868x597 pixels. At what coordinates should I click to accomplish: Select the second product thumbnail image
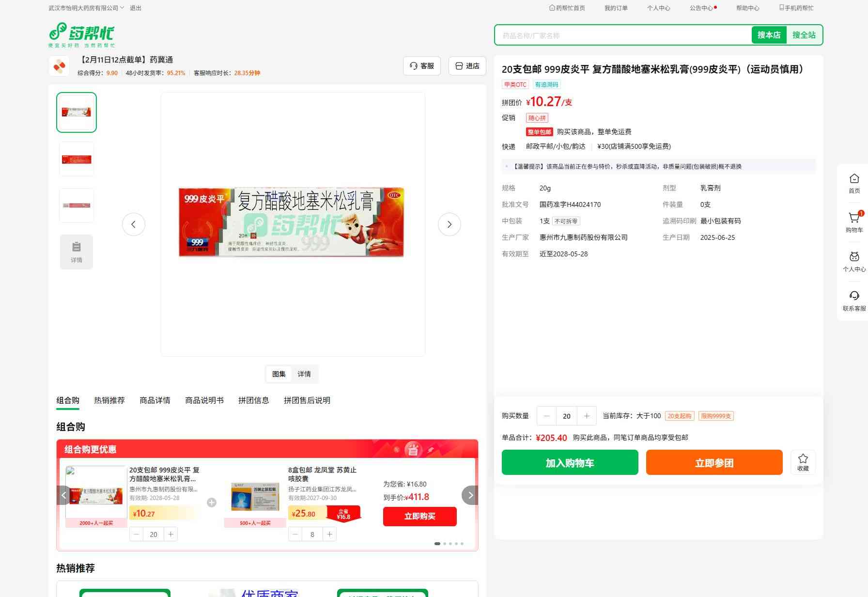(77, 159)
